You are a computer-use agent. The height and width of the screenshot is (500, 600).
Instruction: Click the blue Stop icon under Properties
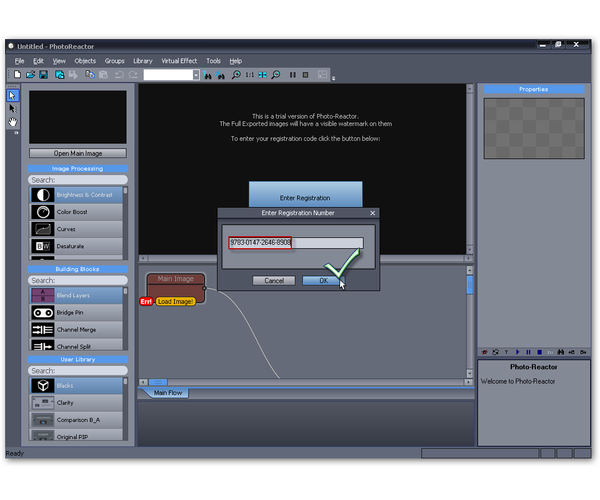coord(539,352)
